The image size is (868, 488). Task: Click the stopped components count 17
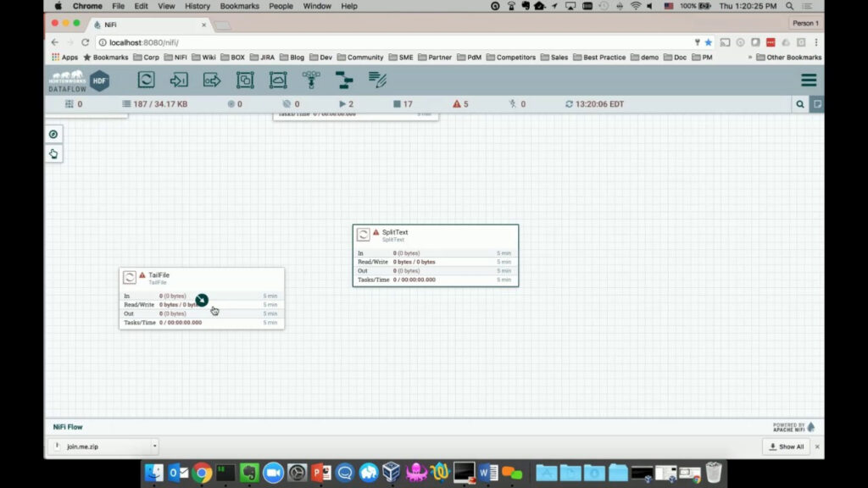403,104
